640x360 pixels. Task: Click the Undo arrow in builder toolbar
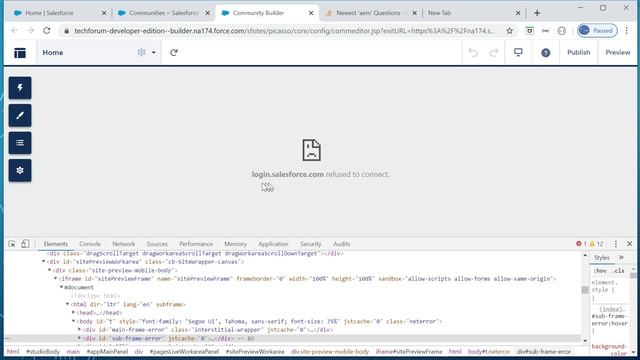coord(473,52)
